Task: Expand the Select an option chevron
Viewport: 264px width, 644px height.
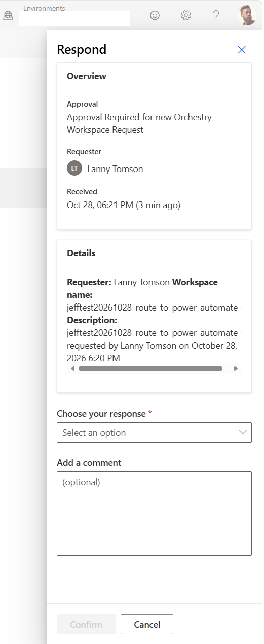Action: pos(243,432)
